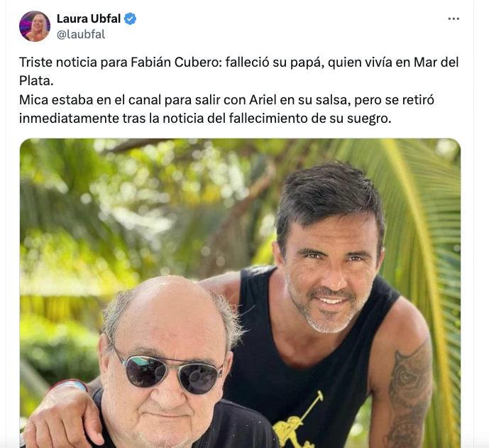Click the display name Laura Ubfal
The image size is (489, 448).
89,18
